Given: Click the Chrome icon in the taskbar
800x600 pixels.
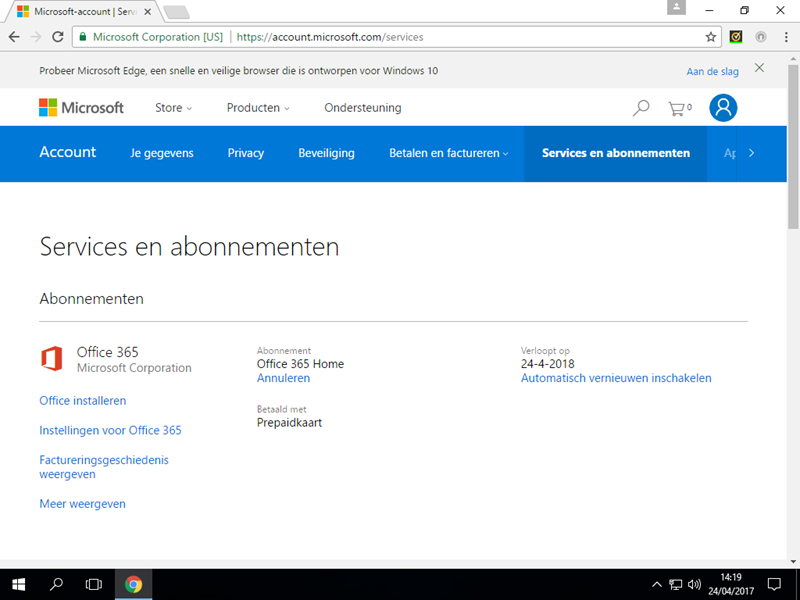Looking at the screenshot, I should click(x=133, y=585).
